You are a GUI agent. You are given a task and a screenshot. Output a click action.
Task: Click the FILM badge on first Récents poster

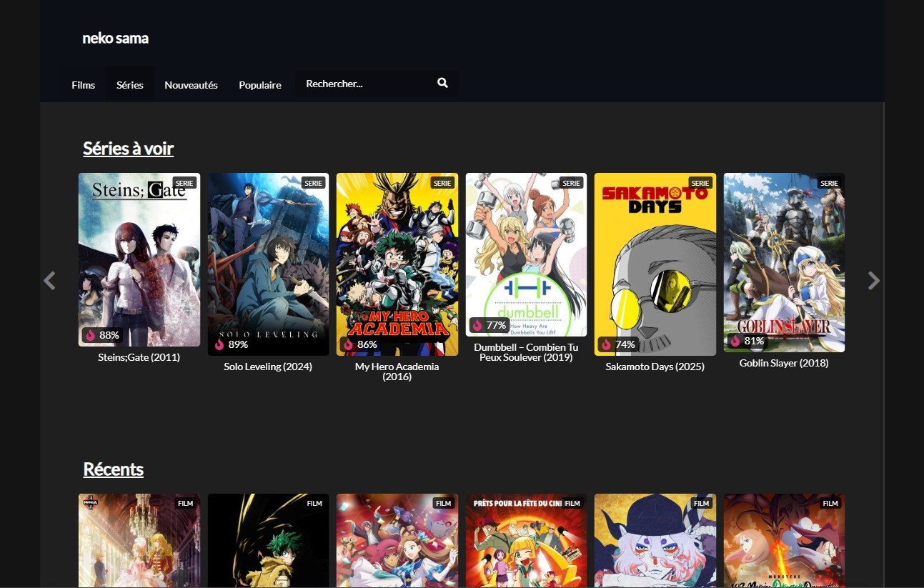[185, 503]
